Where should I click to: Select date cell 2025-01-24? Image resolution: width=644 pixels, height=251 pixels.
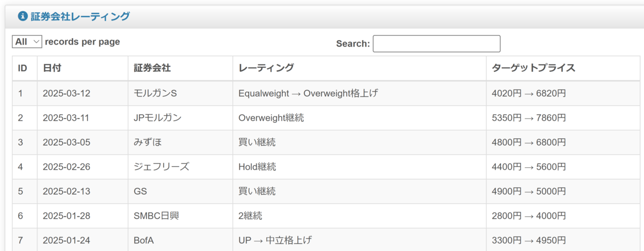pyautogui.click(x=83, y=240)
